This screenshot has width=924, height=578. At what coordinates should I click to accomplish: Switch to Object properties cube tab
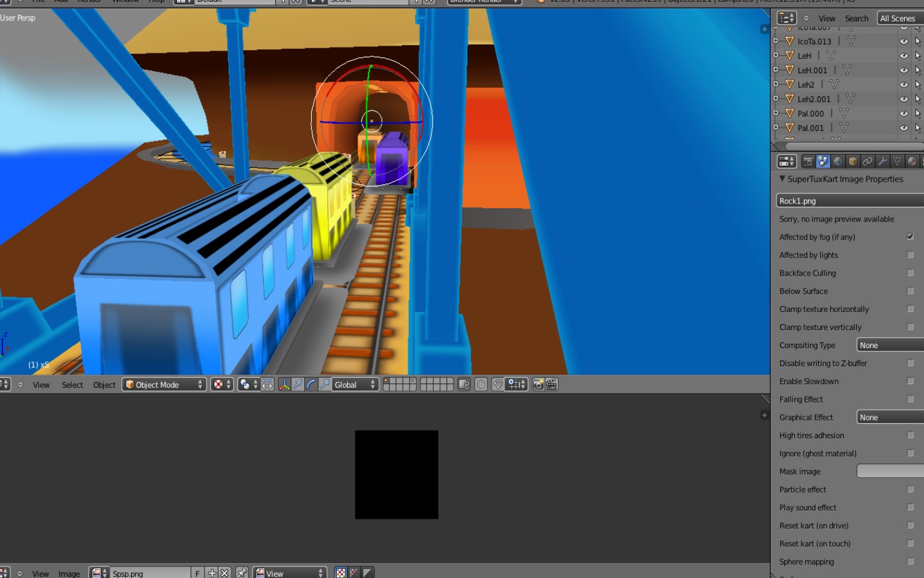[853, 161]
